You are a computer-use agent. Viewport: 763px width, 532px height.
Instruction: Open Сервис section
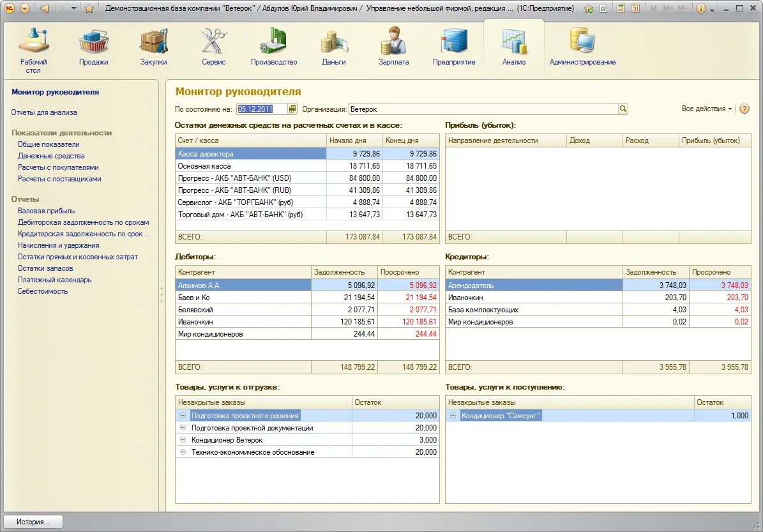[214, 47]
